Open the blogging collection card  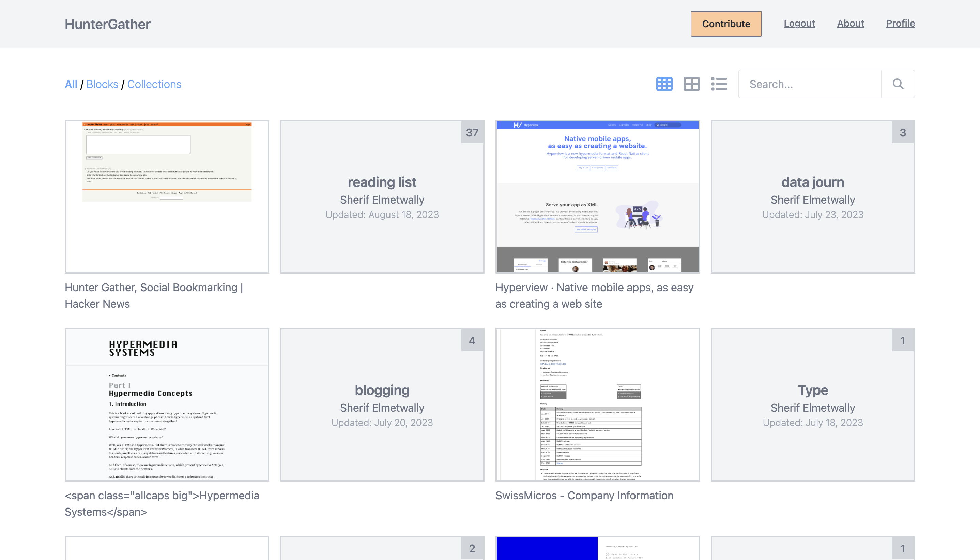coord(382,404)
